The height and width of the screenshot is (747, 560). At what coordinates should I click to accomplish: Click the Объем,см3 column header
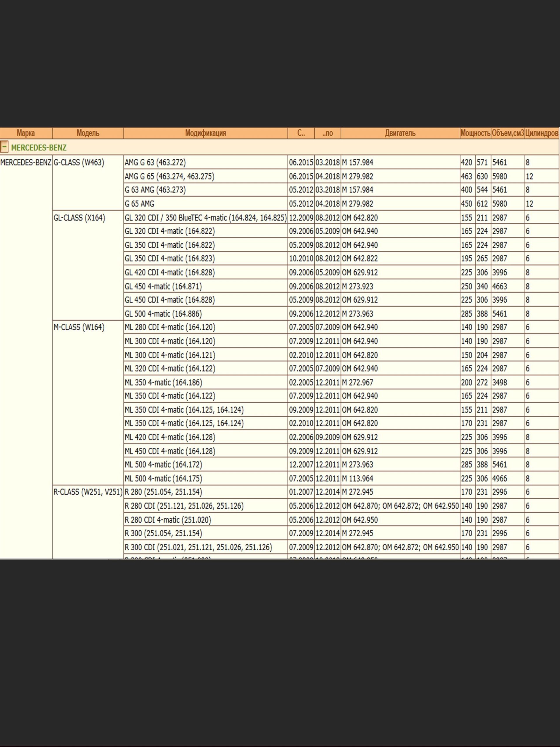[x=508, y=133]
